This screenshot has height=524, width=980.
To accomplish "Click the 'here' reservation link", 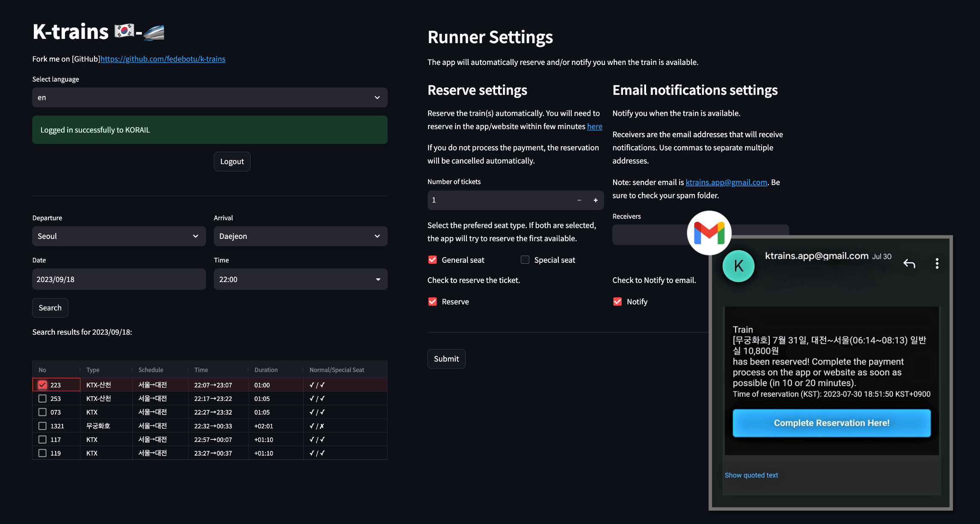I will point(595,127).
